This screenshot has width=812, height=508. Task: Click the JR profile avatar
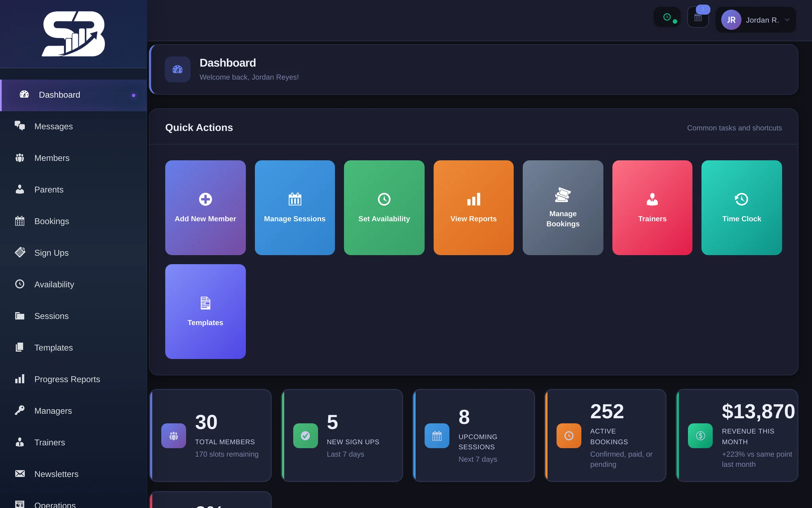click(x=731, y=20)
